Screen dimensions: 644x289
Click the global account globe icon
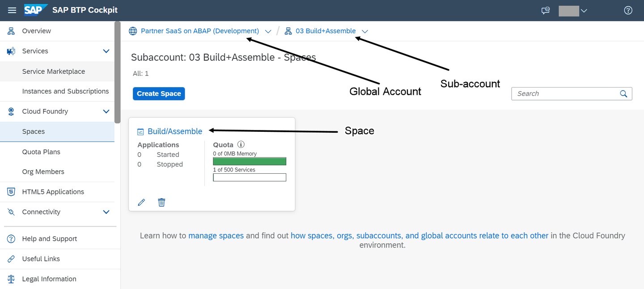click(x=133, y=31)
